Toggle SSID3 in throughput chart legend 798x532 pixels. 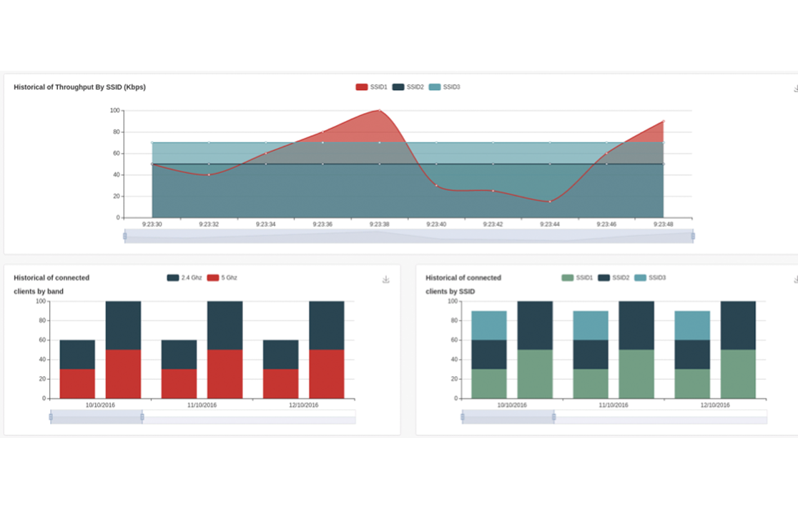click(444, 87)
